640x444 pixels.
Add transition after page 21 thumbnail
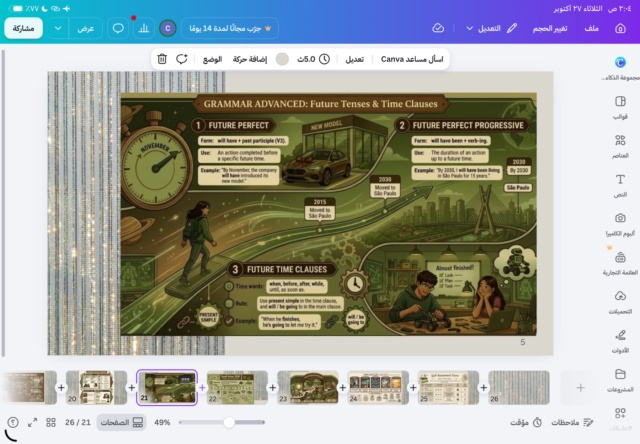[202, 388]
